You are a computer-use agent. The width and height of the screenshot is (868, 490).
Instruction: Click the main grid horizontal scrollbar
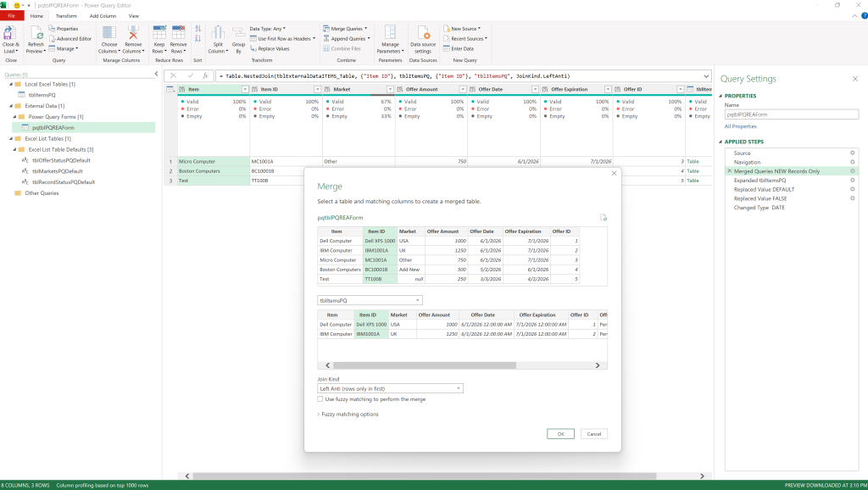(x=424, y=476)
